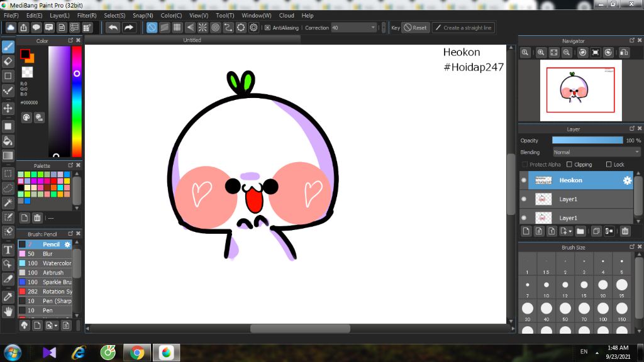Enable parallel snap guide

(x=165, y=28)
